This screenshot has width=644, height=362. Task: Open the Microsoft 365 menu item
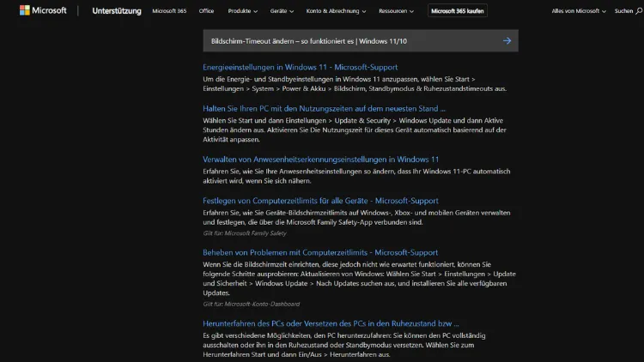click(x=169, y=11)
